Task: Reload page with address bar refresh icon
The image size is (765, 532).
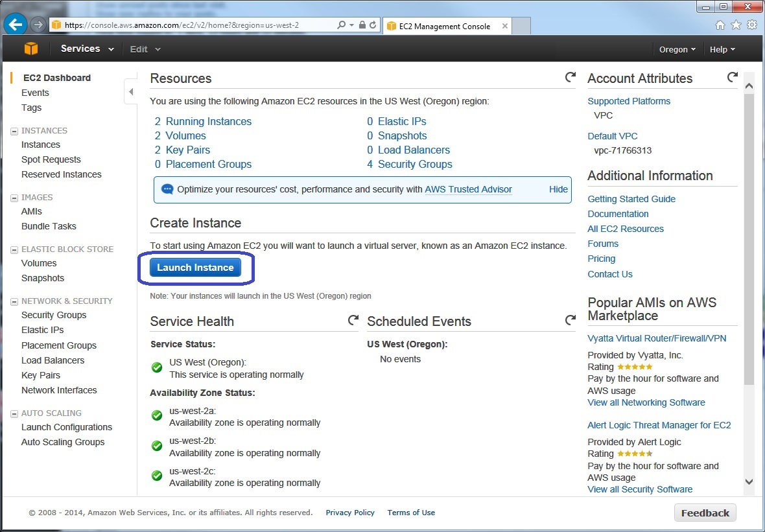Action: tap(373, 25)
